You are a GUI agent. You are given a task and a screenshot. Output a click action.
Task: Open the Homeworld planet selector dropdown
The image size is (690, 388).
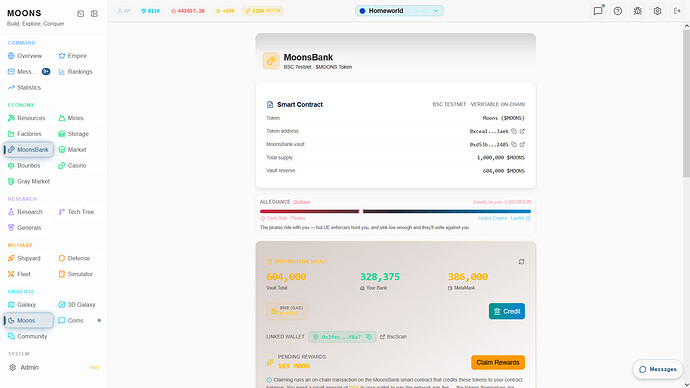point(399,11)
